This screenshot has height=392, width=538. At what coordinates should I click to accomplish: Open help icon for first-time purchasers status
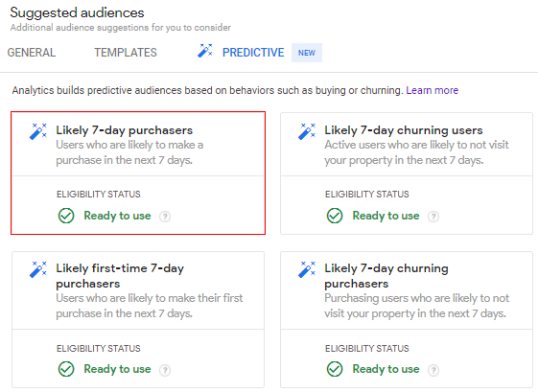tap(165, 370)
